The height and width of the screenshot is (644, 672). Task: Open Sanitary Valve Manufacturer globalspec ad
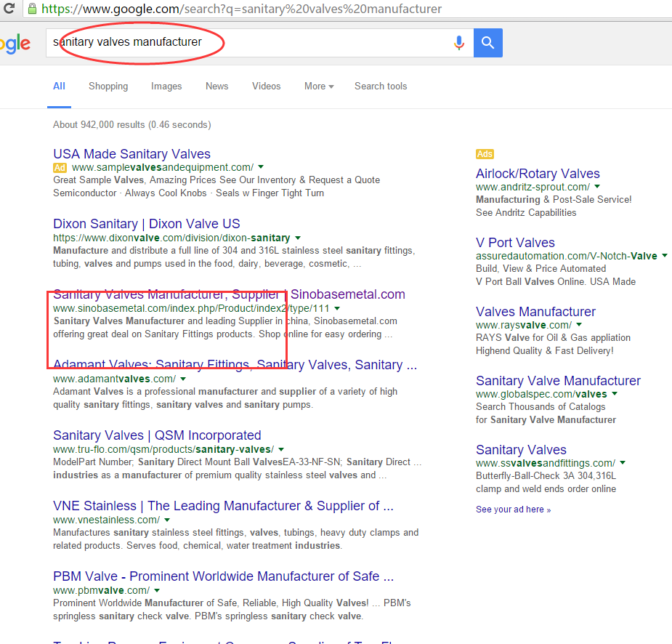pyautogui.click(x=558, y=380)
